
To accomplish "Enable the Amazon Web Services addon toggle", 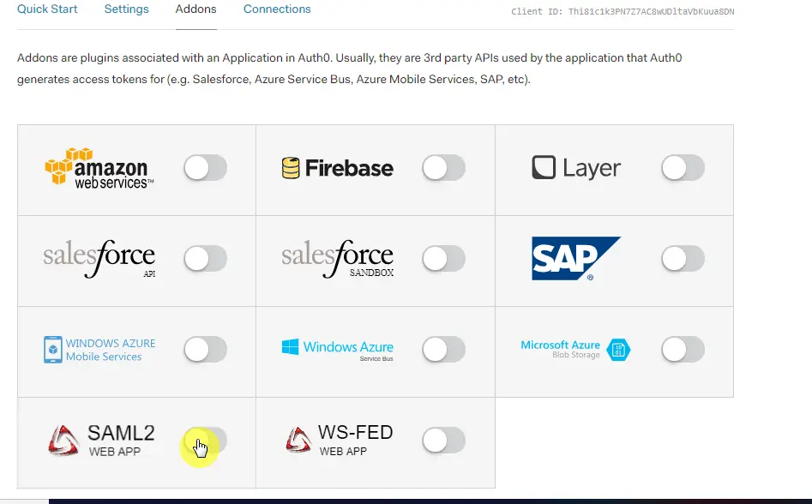I will tap(206, 168).
